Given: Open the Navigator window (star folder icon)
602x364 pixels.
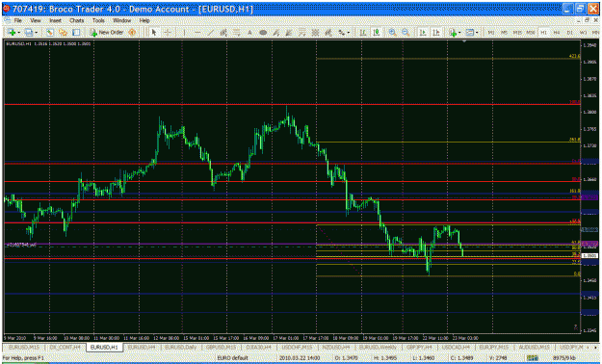Looking at the screenshot, I should tap(63, 33).
